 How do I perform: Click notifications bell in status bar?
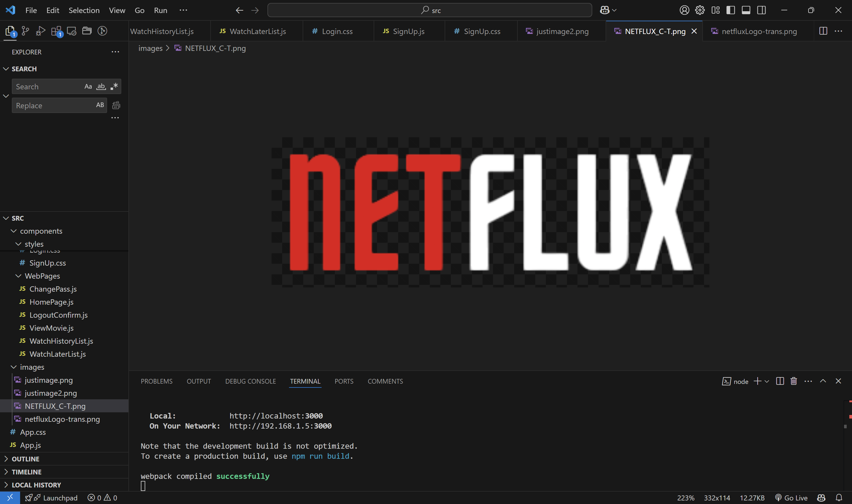click(838, 498)
